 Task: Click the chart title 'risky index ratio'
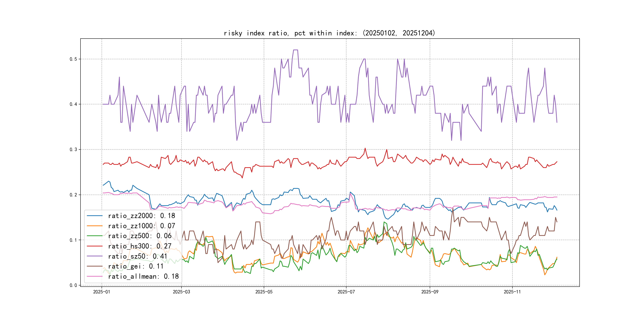point(330,33)
